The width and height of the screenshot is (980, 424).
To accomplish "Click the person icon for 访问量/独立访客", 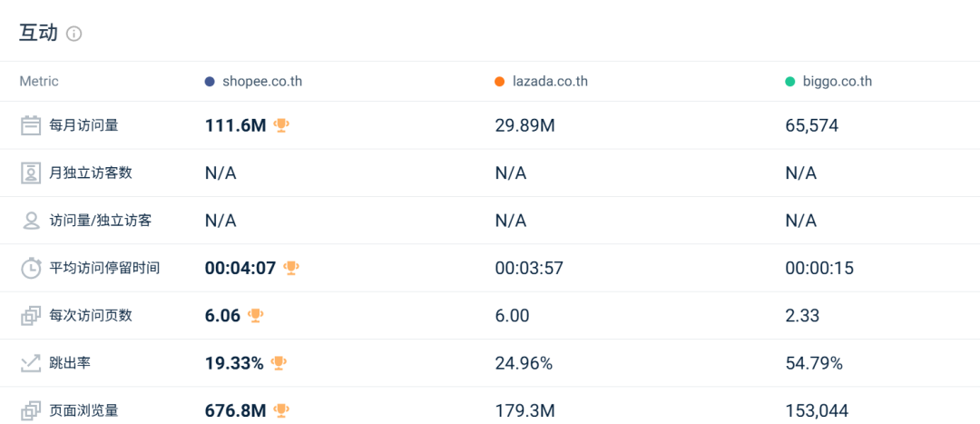I will tap(31, 221).
